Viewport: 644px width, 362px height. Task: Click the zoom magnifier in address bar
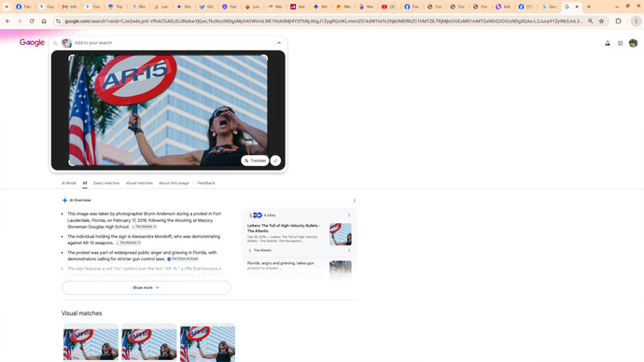(x=591, y=21)
